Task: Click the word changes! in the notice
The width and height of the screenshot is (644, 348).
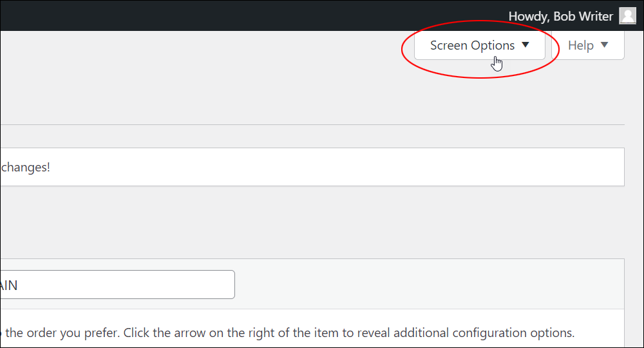Action: (26, 167)
